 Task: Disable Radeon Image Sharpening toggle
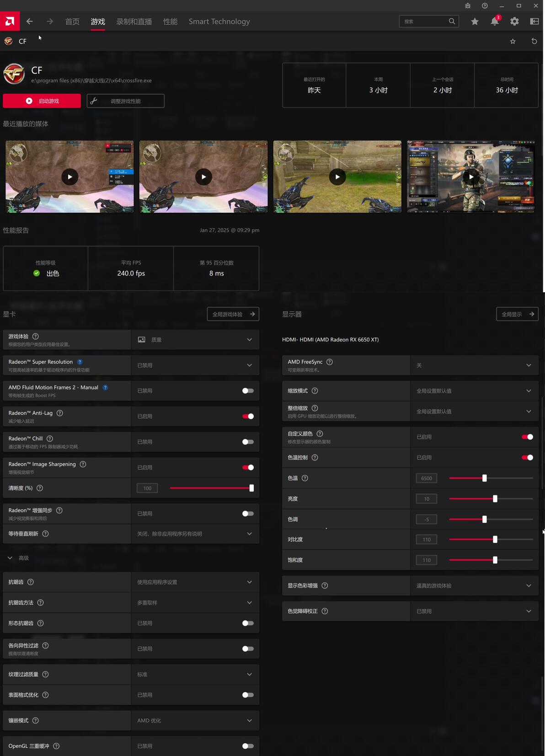click(x=248, y=467)
